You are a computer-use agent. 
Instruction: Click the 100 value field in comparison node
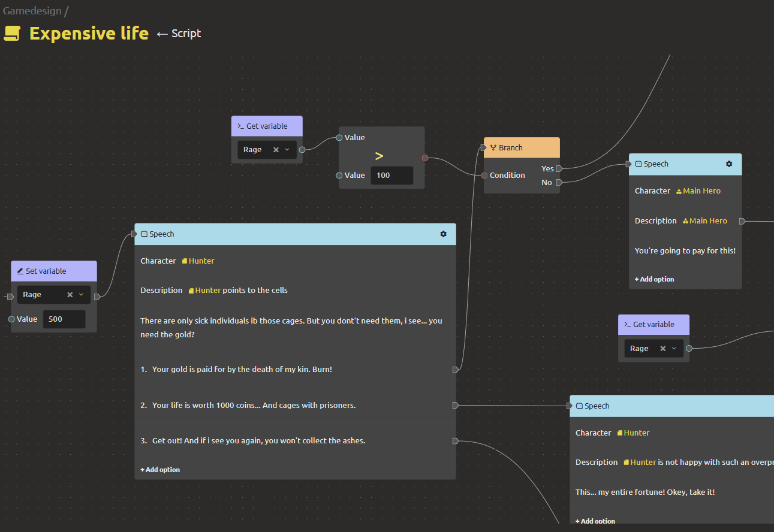(392, 176)
